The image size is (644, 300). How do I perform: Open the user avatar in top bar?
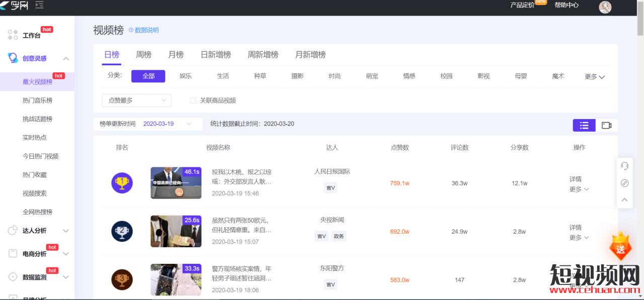[605, 7]
